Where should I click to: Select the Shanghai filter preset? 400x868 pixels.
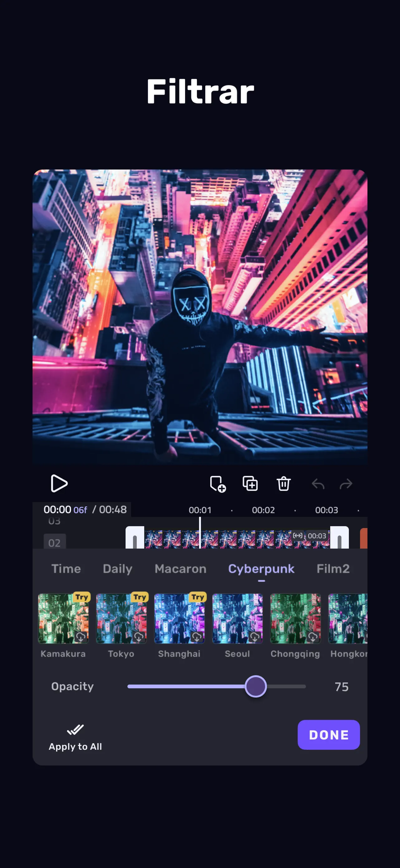[179, 618]
